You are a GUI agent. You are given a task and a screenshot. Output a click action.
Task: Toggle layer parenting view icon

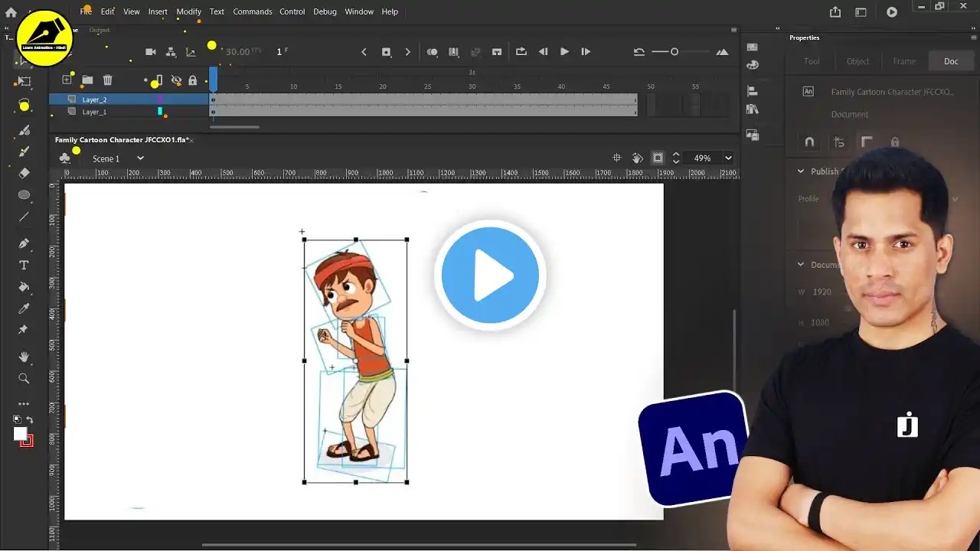pyautogui.click(x=170, y=52)
